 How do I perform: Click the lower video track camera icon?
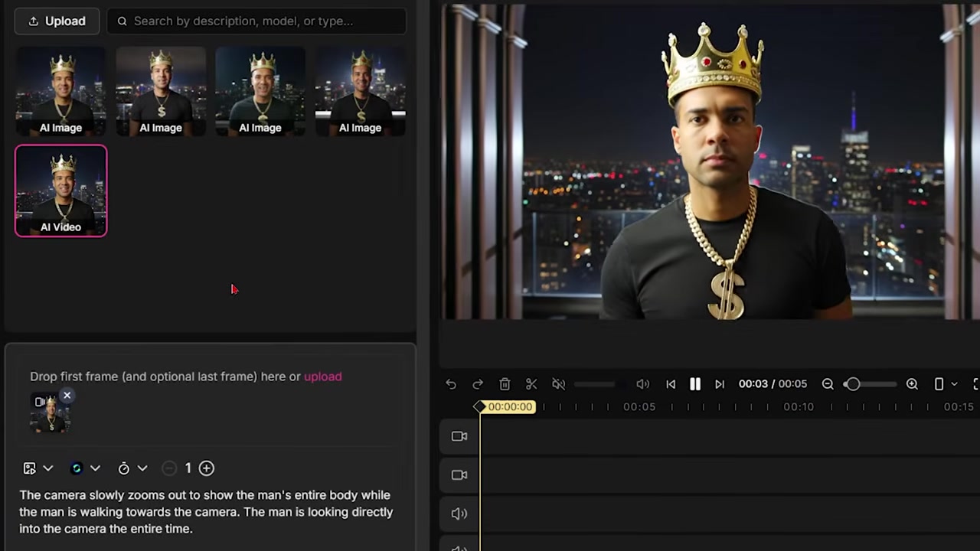tap(459, 475)
